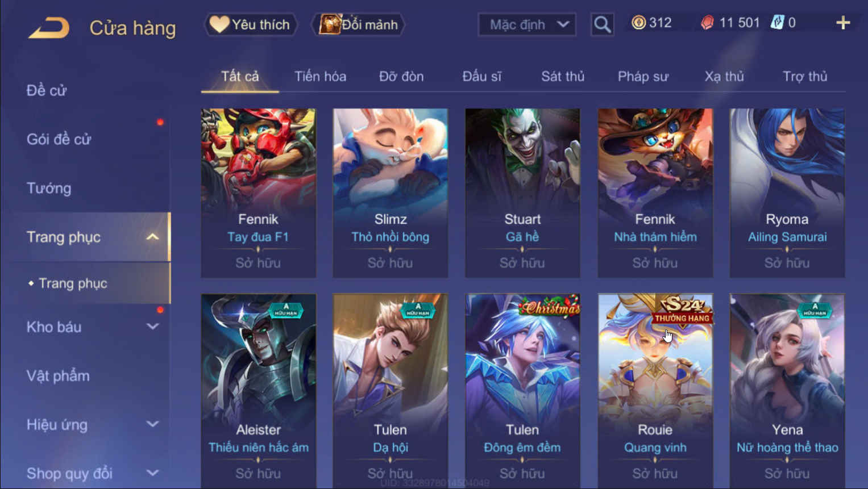Viewport: 868px width, 489px height.
Task: Click the back arrow icon
Action: pyautogui.click(x=49, y=27)
